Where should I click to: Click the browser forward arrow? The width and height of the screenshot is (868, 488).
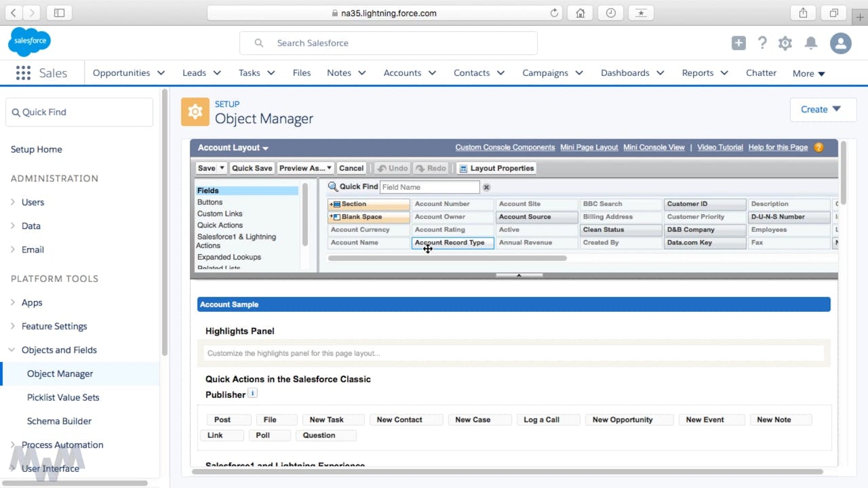click(32, 13)
